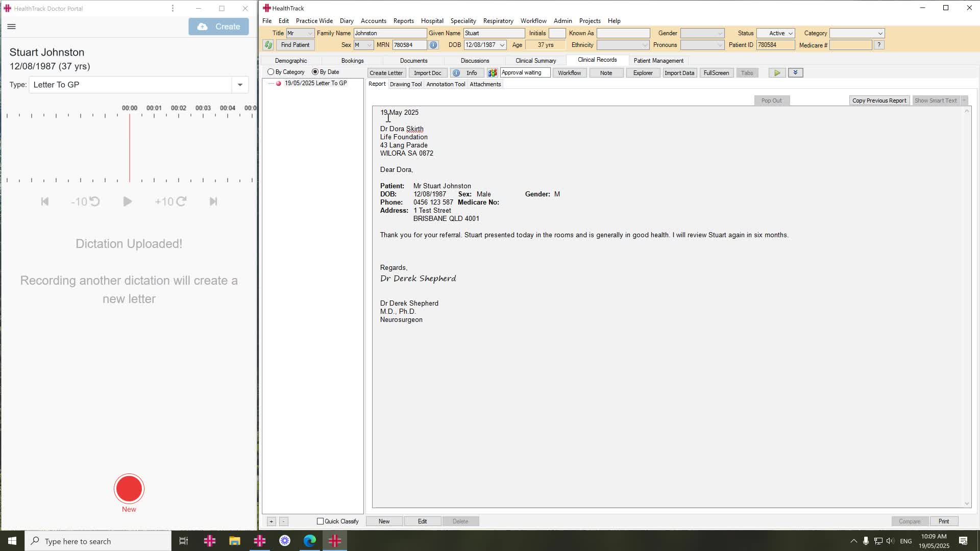Screen dimensions: 980x551
Task: Click the colorful grid icon beside Info
Action: 492,73
